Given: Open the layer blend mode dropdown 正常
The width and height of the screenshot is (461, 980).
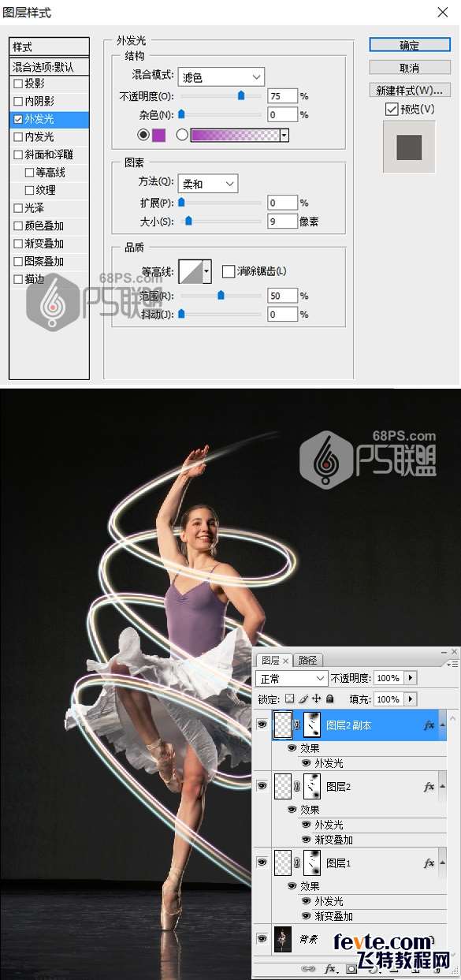Looking at the screenshot, I should click(x=292, y=678).
